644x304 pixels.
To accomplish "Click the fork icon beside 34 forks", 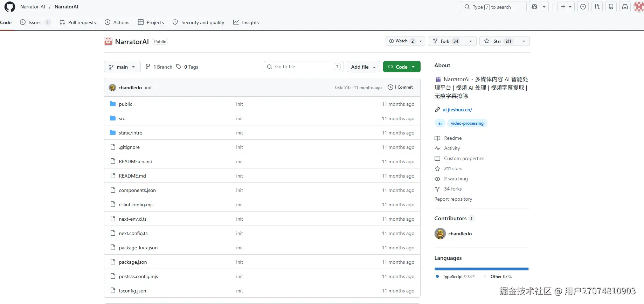I will tap(437, 189).
